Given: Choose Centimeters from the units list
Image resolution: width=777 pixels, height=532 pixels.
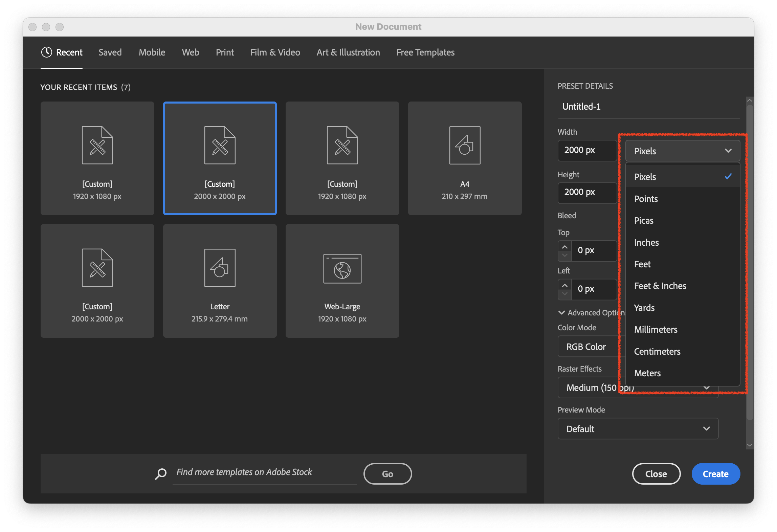Looking at the screenshot, I should coord(682,351).
